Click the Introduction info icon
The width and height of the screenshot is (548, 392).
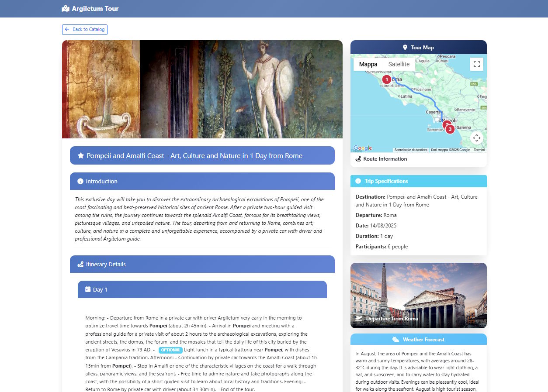pos(80,182)
